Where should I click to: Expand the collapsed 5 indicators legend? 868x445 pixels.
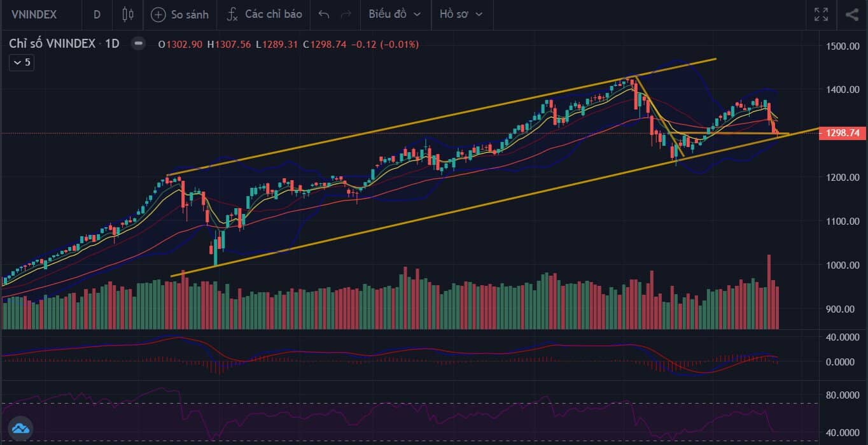pos(21,62)
